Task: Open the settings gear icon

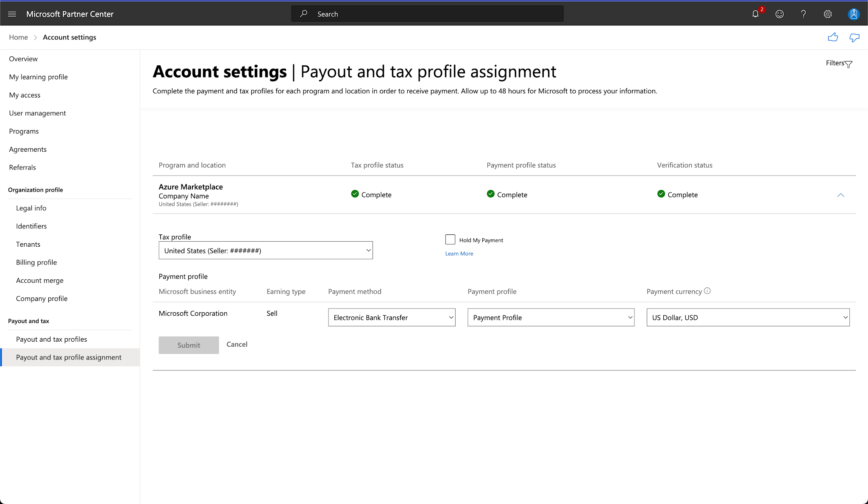Action: [x=827, y=14]
